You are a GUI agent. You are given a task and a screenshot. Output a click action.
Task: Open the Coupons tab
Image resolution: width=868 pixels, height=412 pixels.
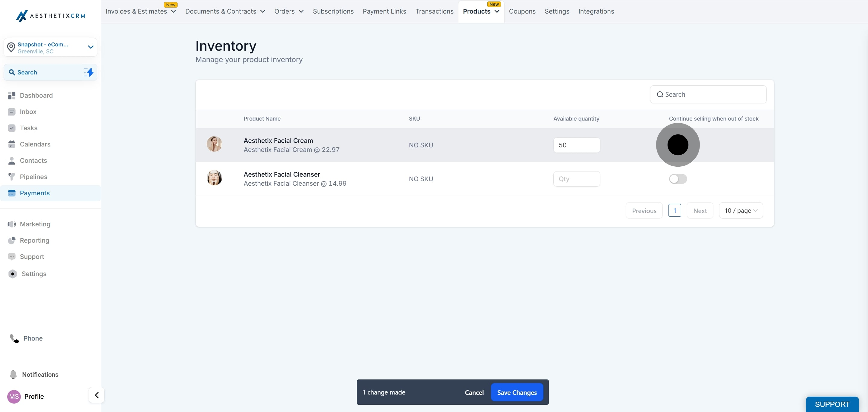point(522,11)
